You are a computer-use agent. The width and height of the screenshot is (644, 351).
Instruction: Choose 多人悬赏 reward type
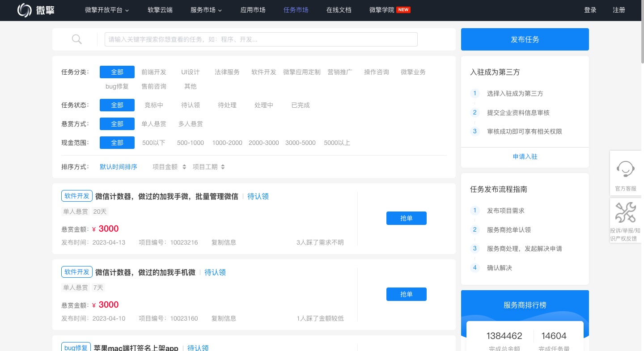191,124
